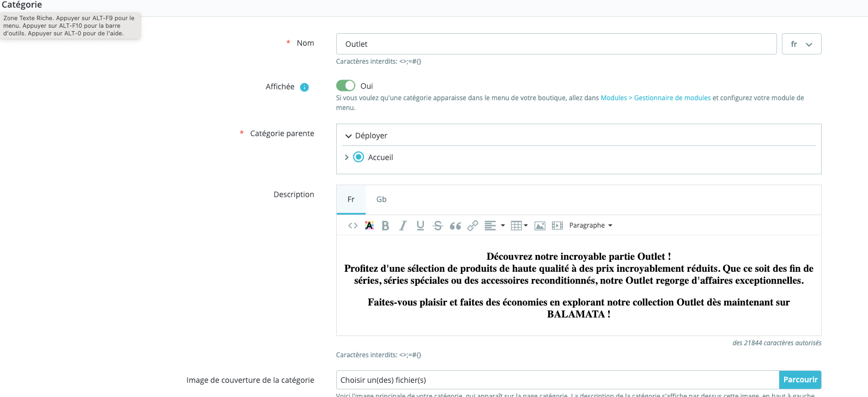
Task: Open the fr language dropdown
Action: click(x=802, y=44)
